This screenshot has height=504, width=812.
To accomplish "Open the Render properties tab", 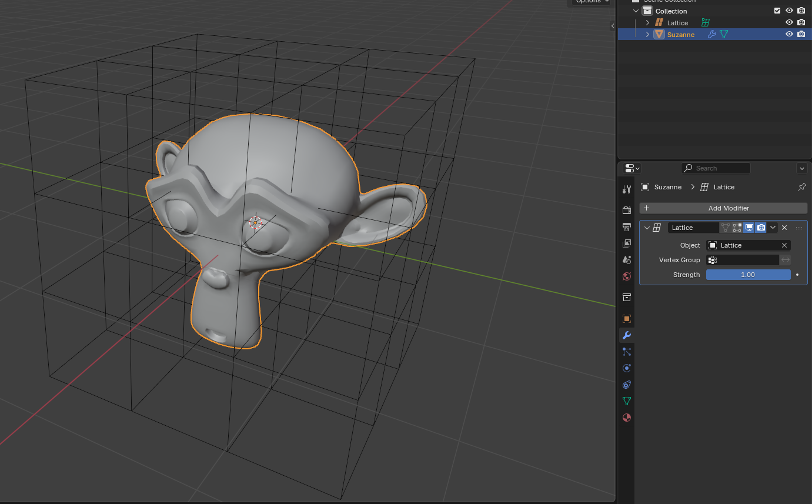I will pos(627,211).
